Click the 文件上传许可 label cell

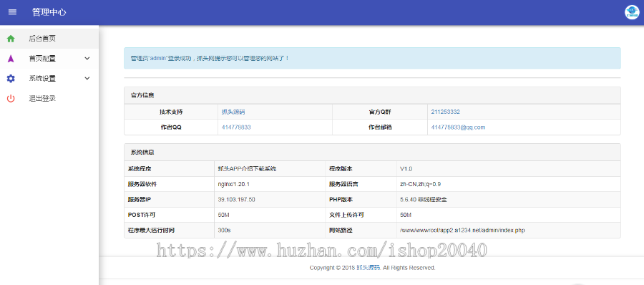(x=361, y=215)
